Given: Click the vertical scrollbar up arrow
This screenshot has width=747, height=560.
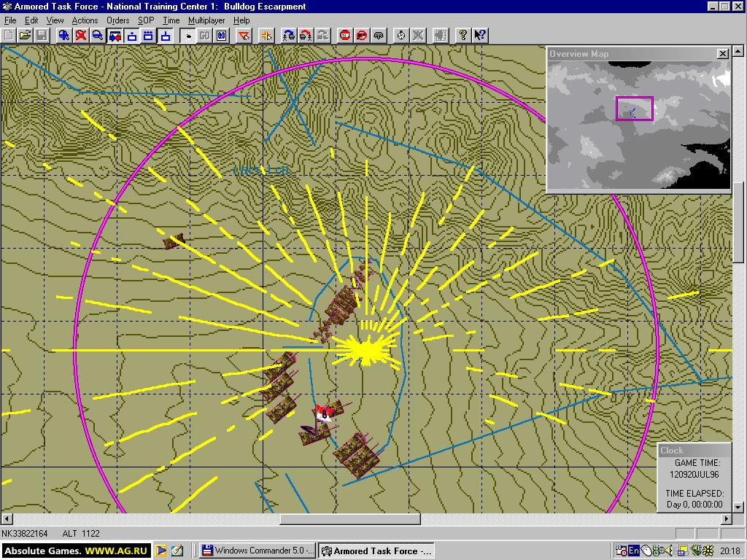Looking at the screenshot, I should [x=738, y=50].
